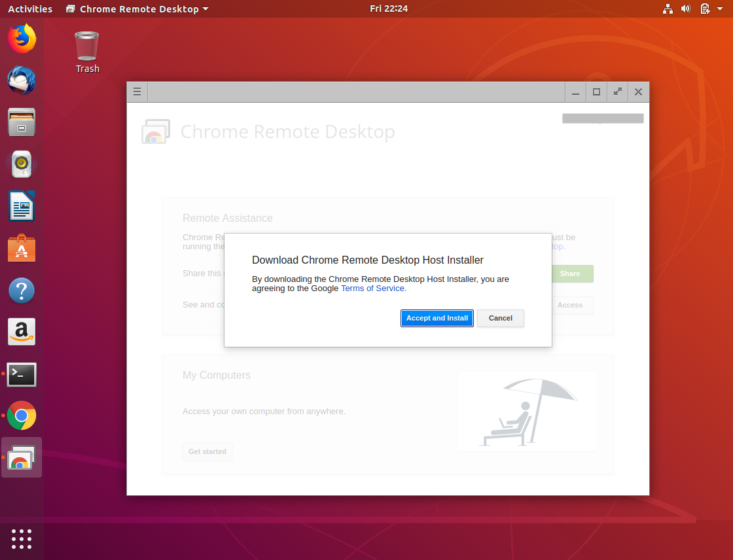
Task: Show the applications grid in the dock
Action: [x=21, y=539]
